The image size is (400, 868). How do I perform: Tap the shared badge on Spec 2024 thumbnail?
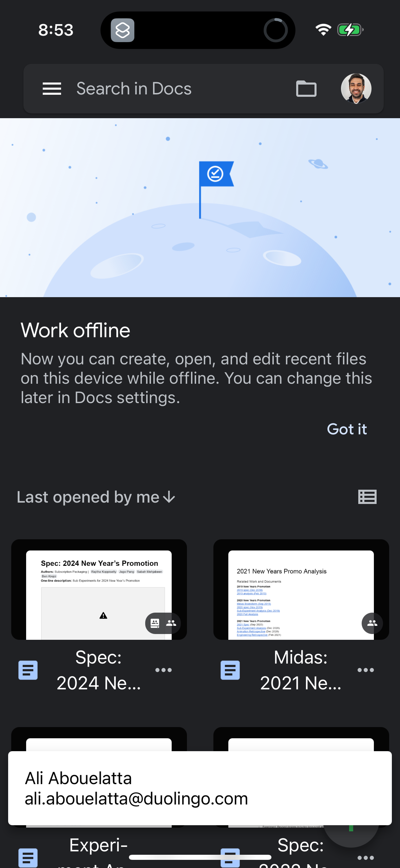(163, 623)
